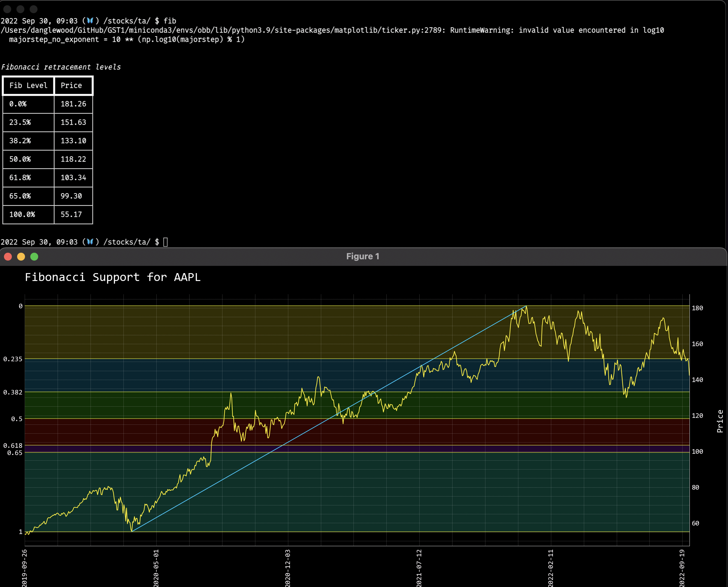Select the 0.618 level label on the chart
Image resolution: width=728 pixels, height=587 pixels.
click(13, 445)
